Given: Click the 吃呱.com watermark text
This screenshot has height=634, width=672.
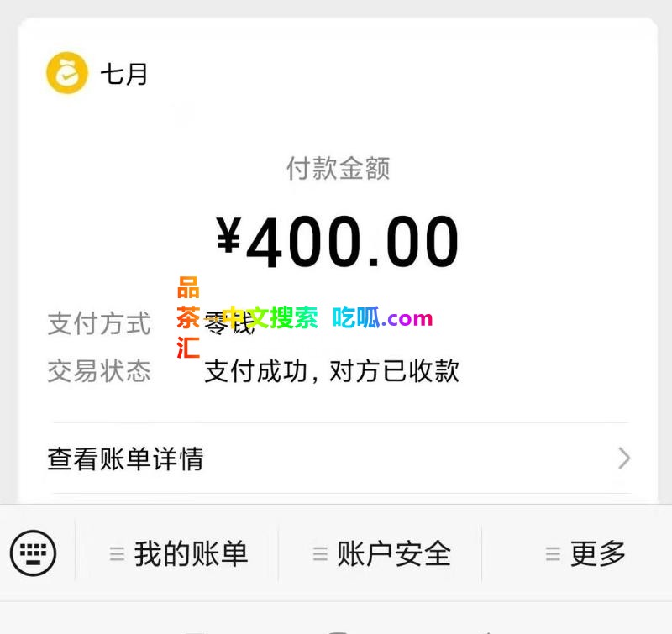Looking at the screenshot, I should (382, 318).
